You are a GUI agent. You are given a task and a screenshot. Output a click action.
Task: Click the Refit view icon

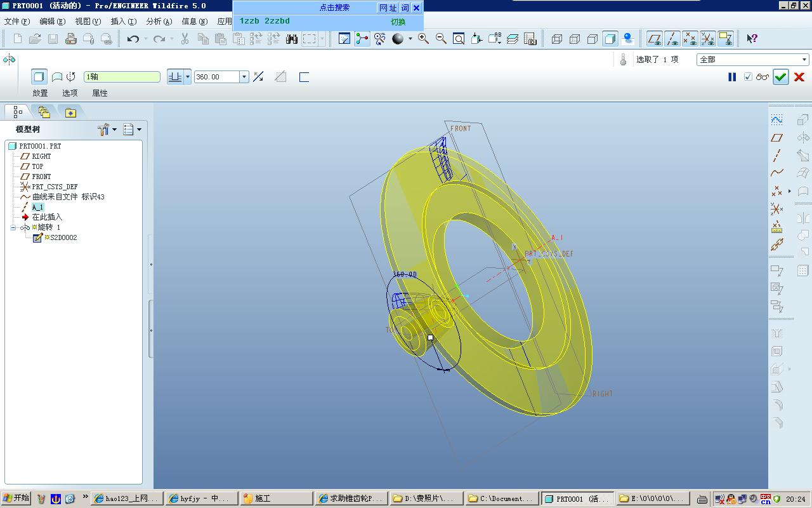click(x=459, y=39)
